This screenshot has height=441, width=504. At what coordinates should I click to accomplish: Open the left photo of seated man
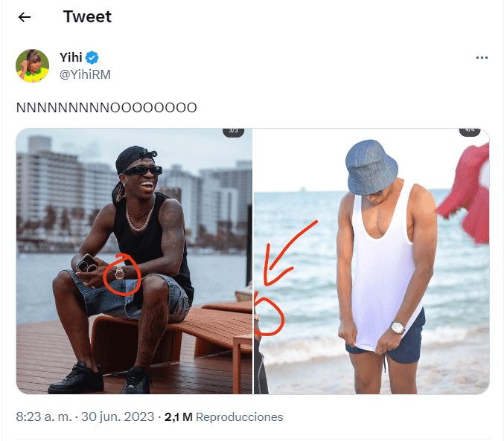click(134, 261)
